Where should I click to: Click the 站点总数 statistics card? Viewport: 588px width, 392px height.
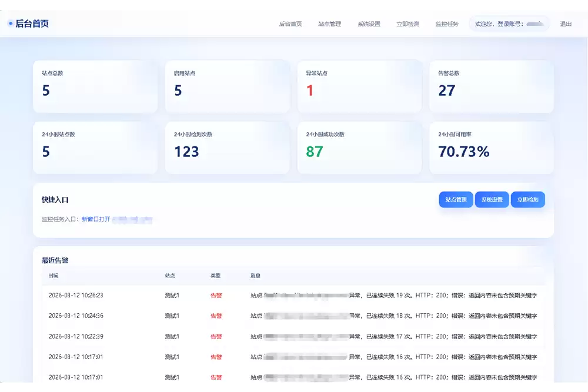(95, 86)
